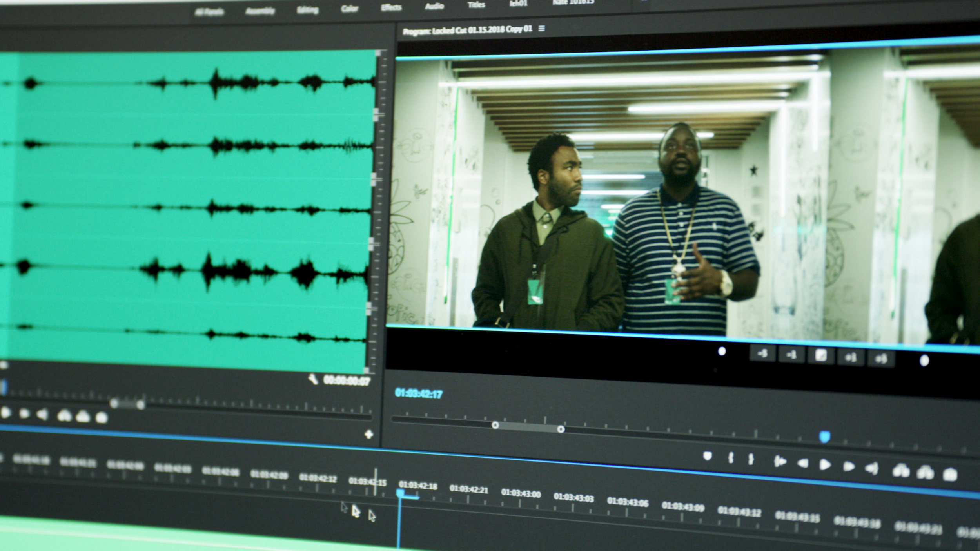Step forward one frame in Source monitor
Screen dimensions: 980x551
coord(24,413)
